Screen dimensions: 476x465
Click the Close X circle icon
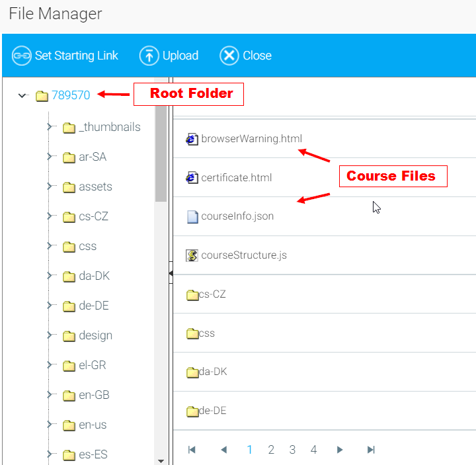click(x=229, y=56)
